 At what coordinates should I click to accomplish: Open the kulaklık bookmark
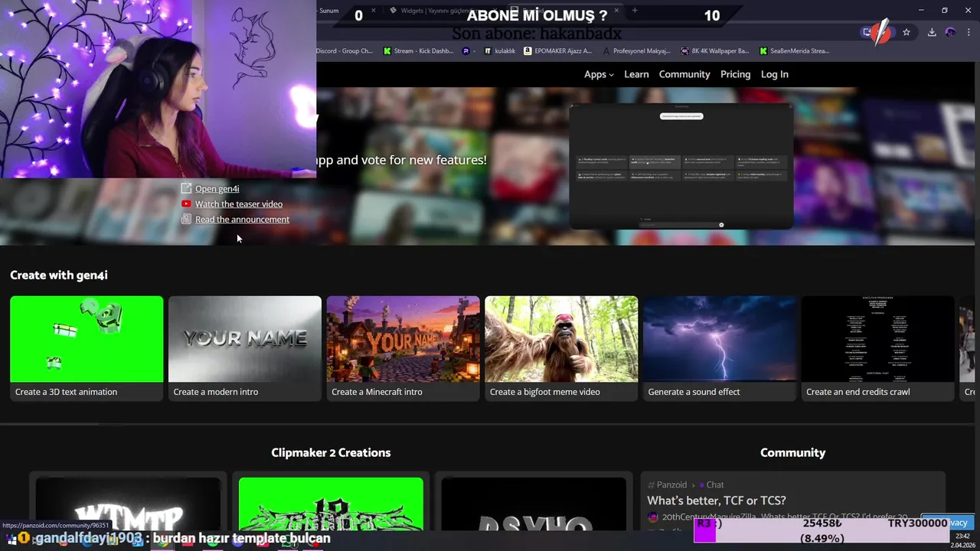point(499,51)
